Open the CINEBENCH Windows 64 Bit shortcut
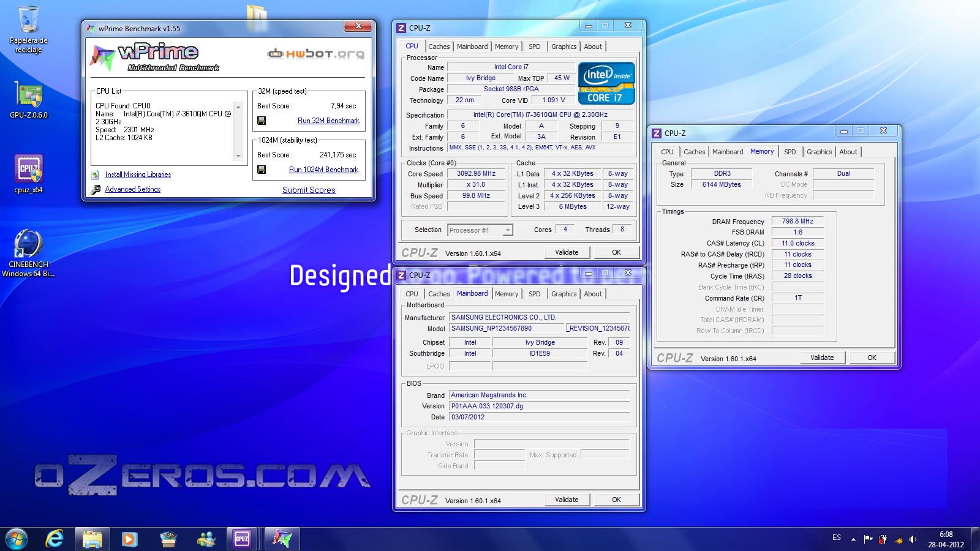This screenshot has height=551, width=980. (28, 253)
